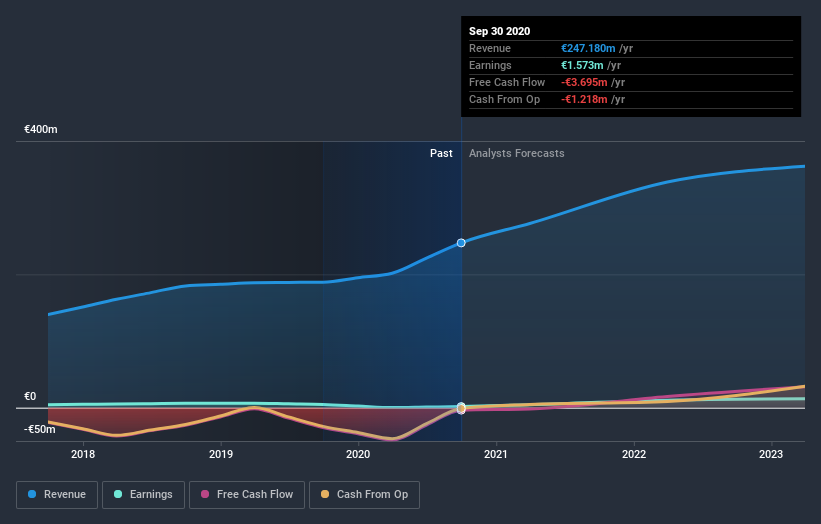Click the 2020 x-axis label
The image size is (821, 524).
point(358,454)
